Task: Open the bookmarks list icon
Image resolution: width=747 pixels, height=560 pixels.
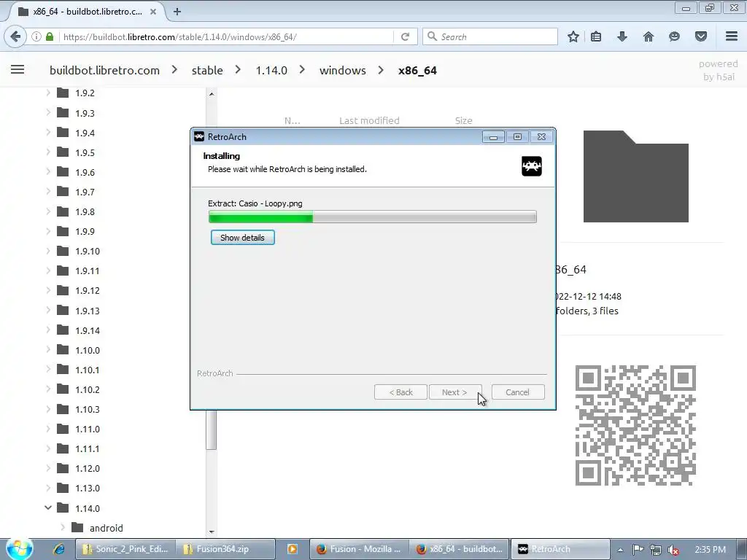Action: point(596,36)
